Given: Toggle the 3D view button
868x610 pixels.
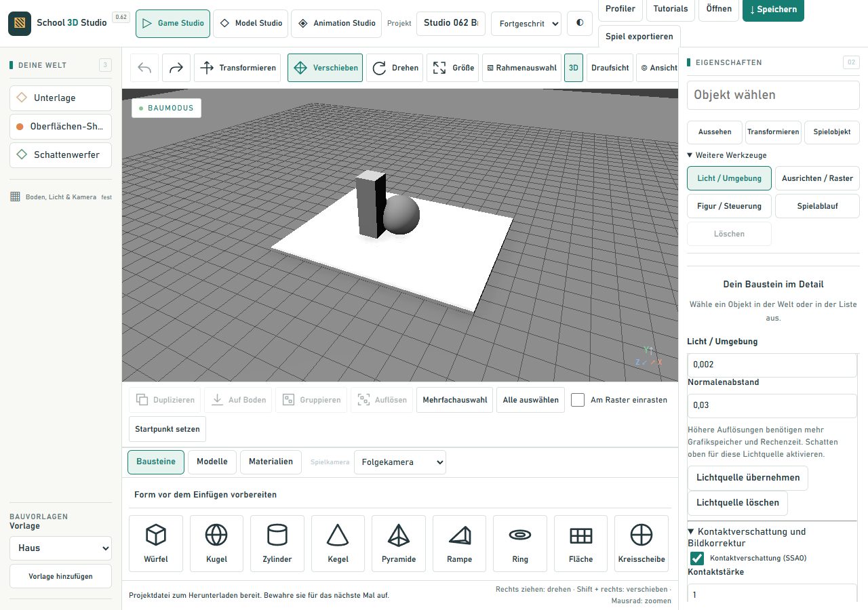Looking at the screenshot, I should [x=574, y=68].
